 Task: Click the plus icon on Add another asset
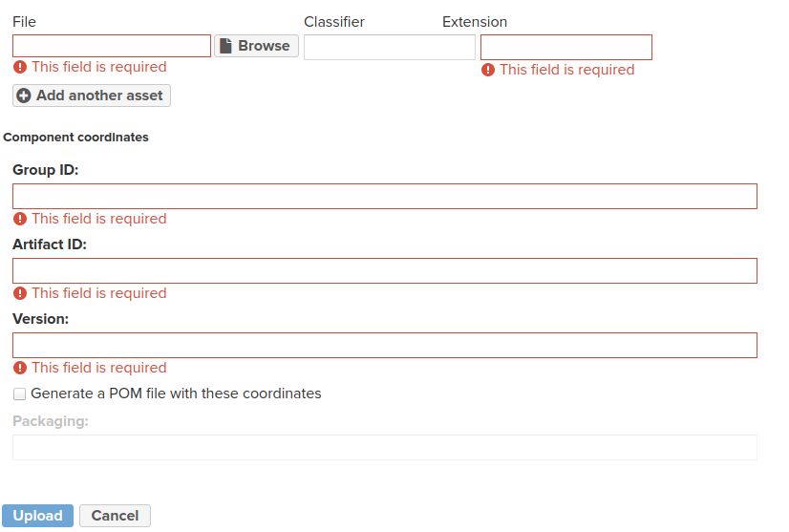click(x=24, y=96)
